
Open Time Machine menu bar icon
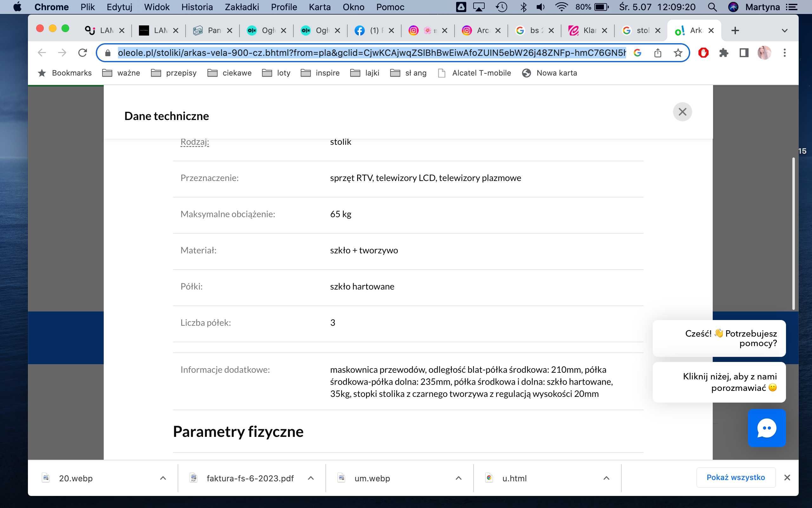(x=501, y=7)
